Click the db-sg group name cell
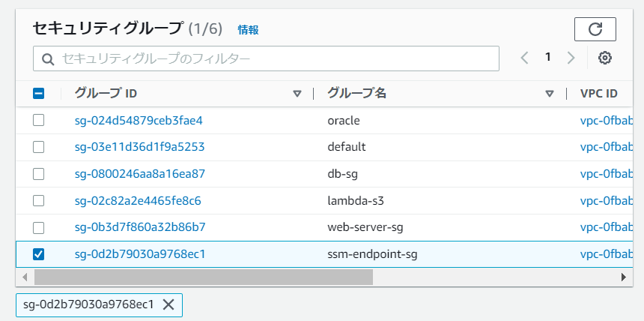This screenshot has width=644, height=321. (342, 174)
